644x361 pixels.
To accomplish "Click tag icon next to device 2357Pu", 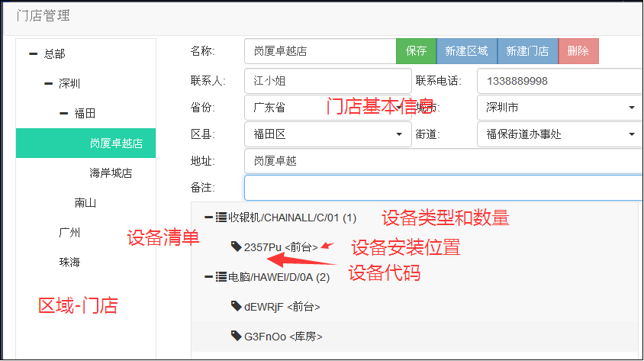I will click(x=237, y=247).
